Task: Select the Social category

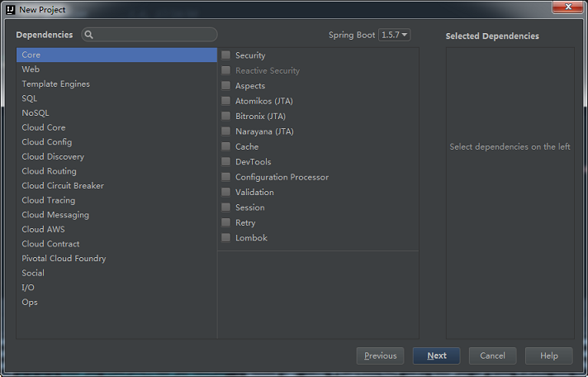Action: (x=116, y=273)
